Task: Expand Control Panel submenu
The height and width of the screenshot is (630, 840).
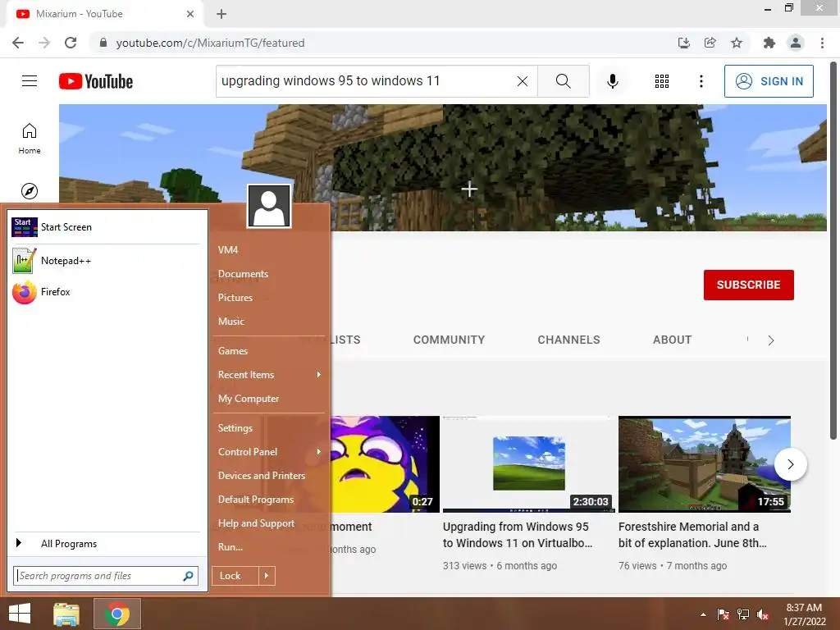Action: point(269,452)
